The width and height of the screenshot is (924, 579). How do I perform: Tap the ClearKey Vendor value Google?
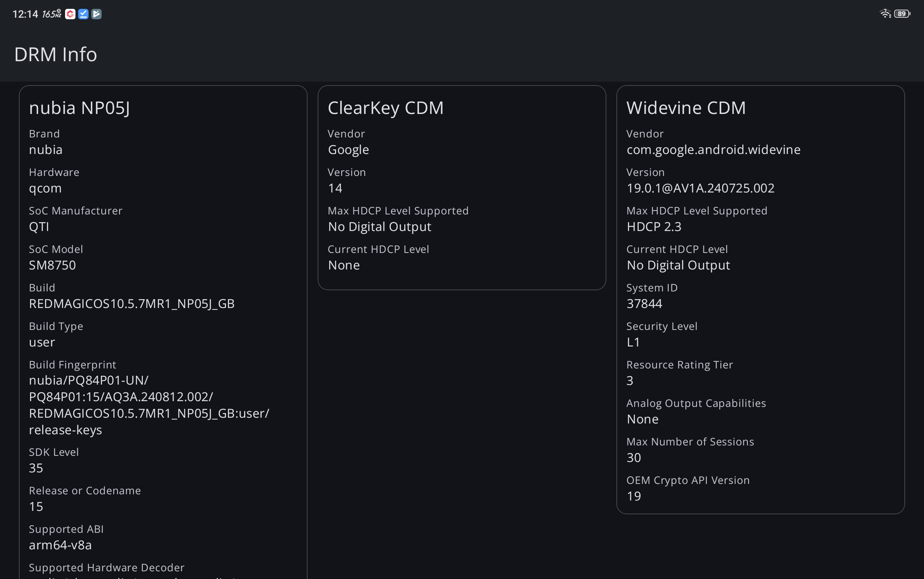coord(348,150)
